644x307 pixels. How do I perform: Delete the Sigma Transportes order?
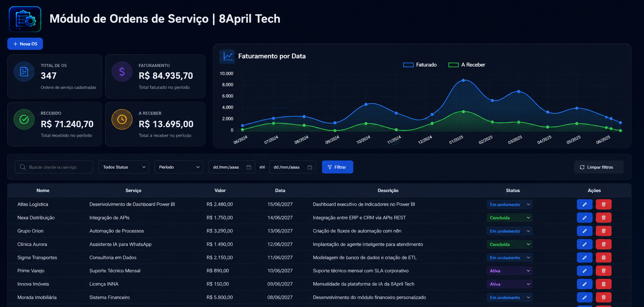[604, 257]
